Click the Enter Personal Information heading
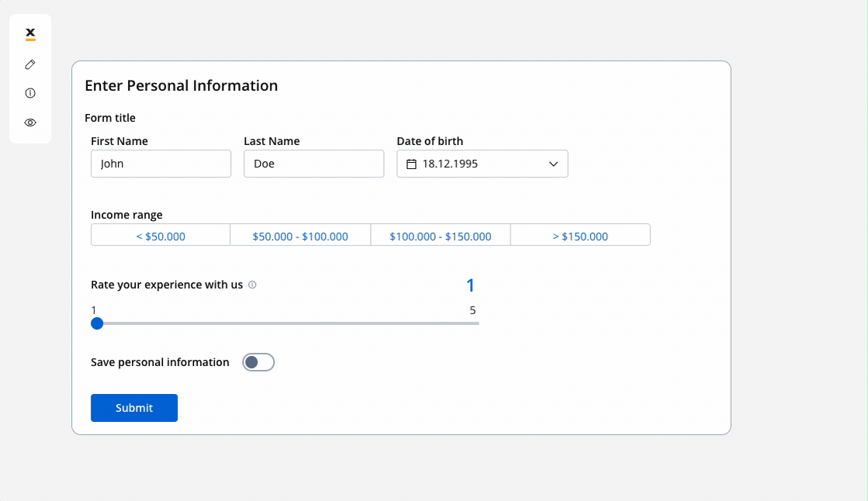The height and width of the screenshot is (501, 868). (x=181, y=85)
